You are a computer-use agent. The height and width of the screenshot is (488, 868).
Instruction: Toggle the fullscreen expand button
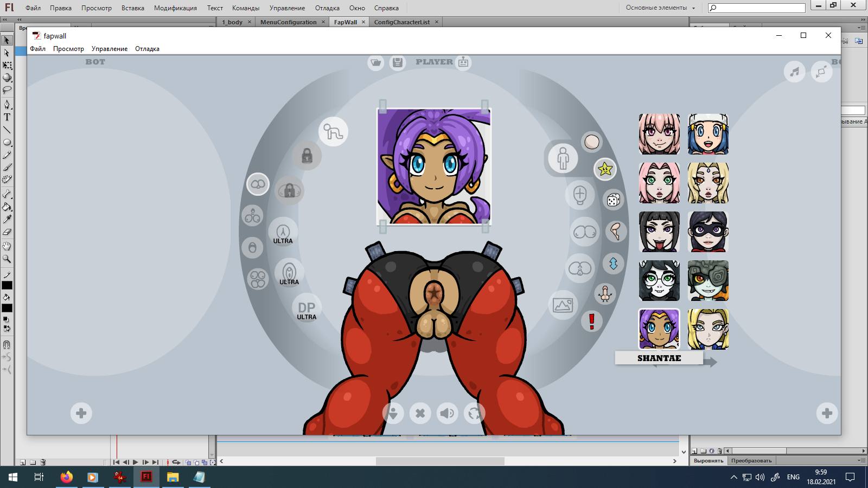(822, 72)
